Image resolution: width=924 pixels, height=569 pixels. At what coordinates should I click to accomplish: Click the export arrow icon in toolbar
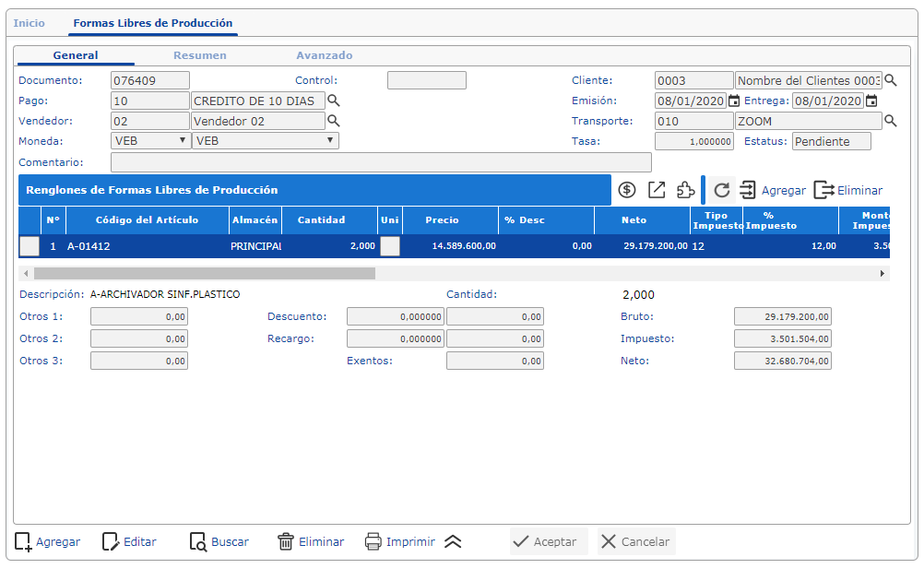click(x=657, y=190)
